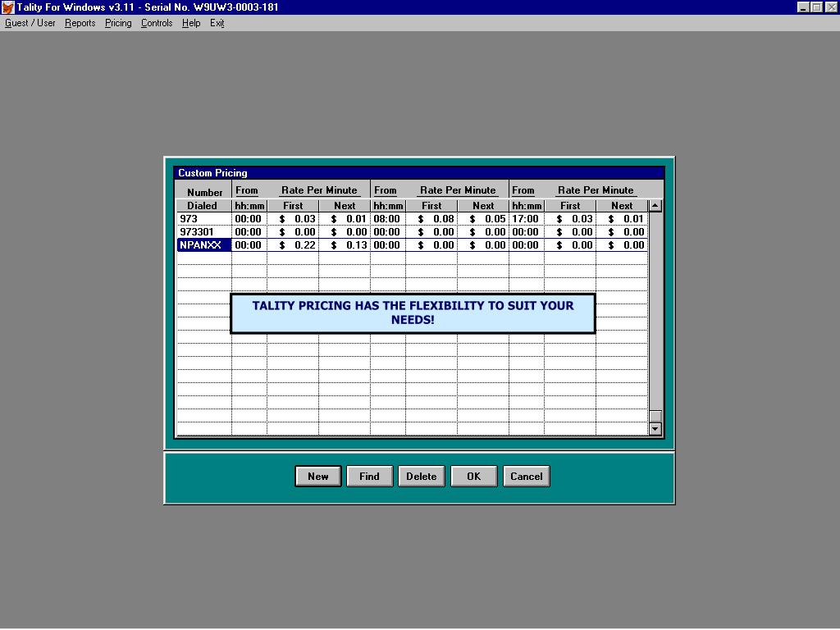Click the $ 0.05 next rate cell

pyautogui.click(x=483, y=218)
